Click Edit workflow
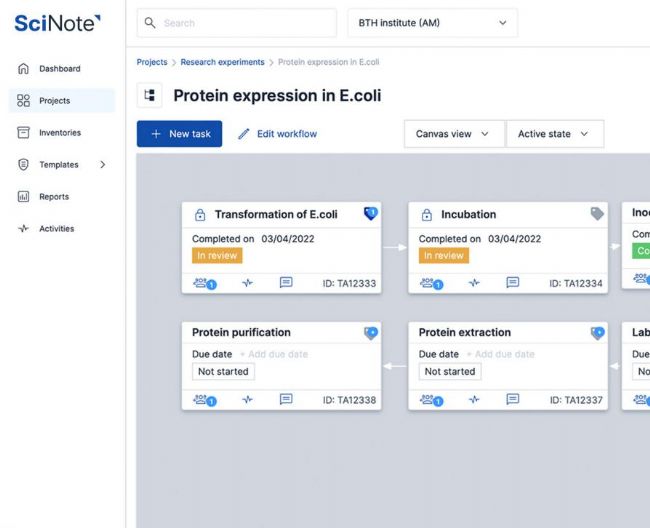 [x=277, y=134]
